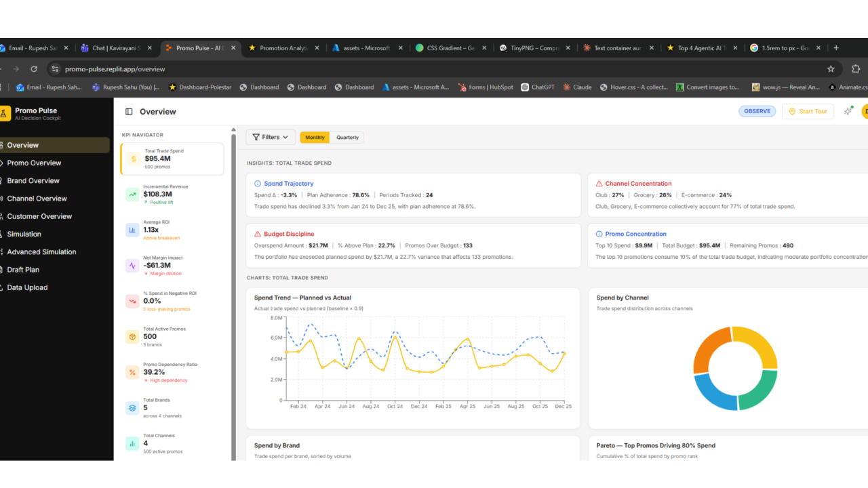Click the Incremental Revenue trend-up icon
The width and height of the screenshot is (868, 488).
(x=132, y=195)
